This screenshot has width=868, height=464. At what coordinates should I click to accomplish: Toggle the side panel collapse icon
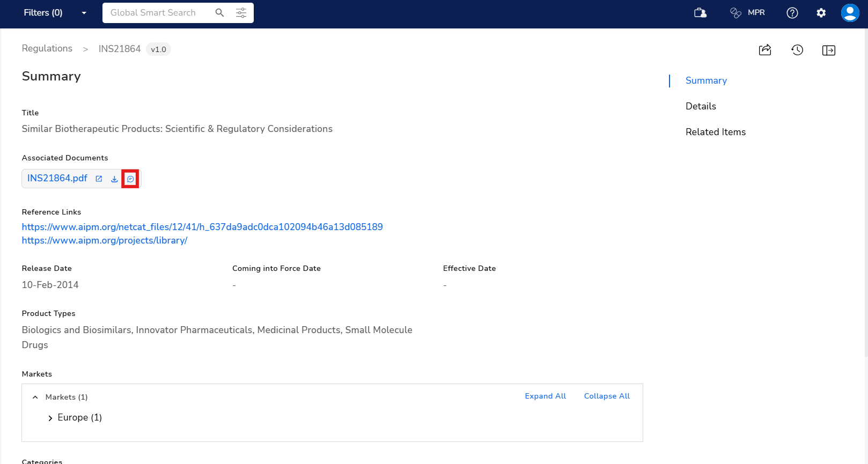point(829,50)
